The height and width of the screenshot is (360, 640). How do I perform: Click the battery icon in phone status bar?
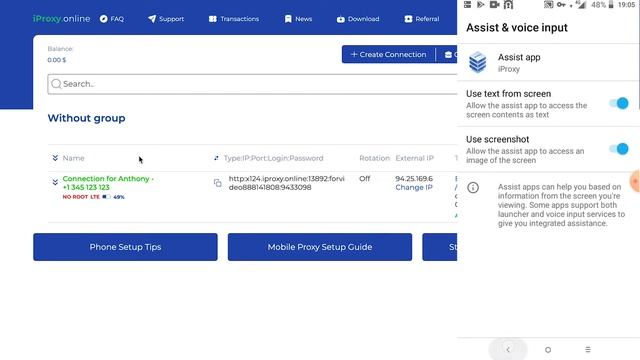611,4
